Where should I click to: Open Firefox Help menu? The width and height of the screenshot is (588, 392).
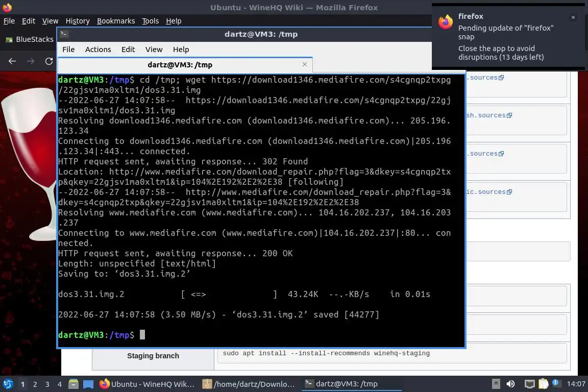click(x=174, y=21)
